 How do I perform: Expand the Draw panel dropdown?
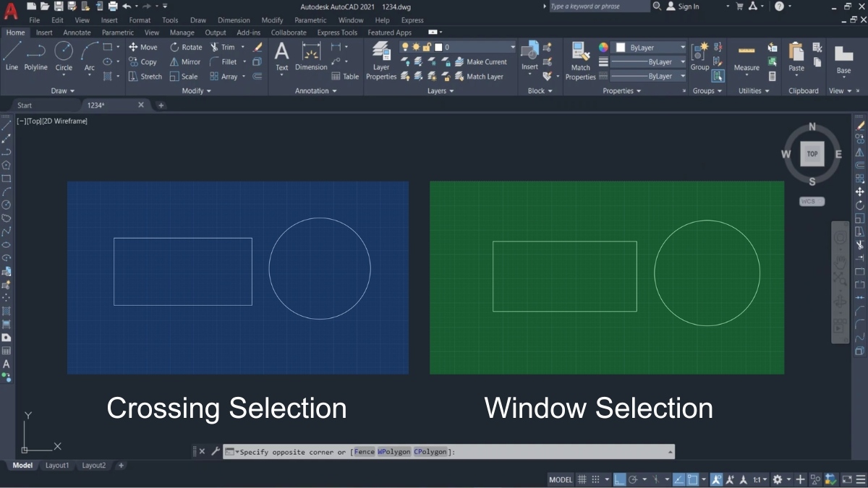(63, 91)
